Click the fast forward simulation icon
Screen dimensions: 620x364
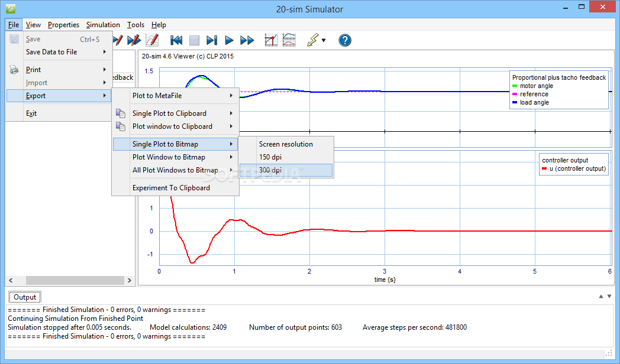[x=247, y=40]
